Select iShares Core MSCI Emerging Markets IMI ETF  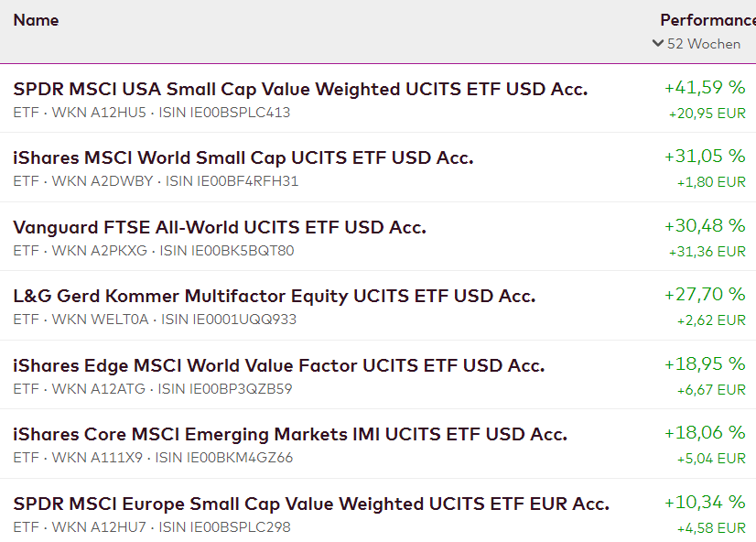[x=290, y=434]
